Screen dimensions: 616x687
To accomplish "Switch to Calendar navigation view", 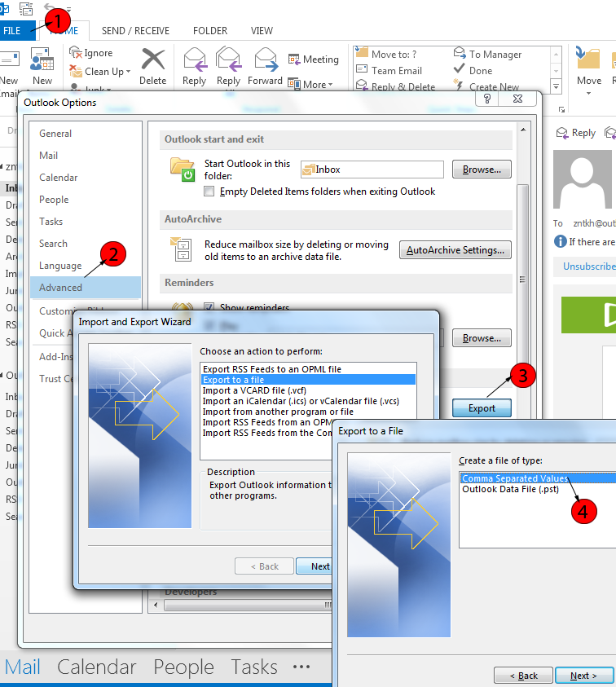I will (96, 667).
